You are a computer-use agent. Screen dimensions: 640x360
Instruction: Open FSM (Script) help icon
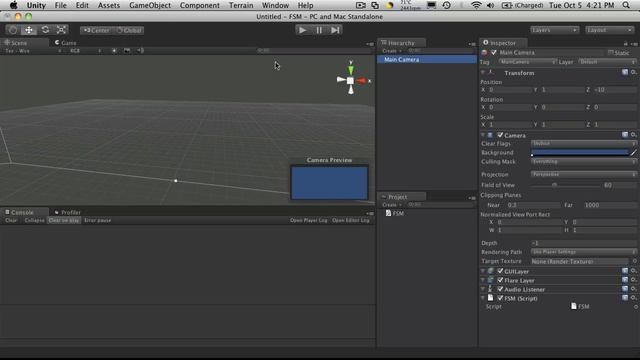625,298
